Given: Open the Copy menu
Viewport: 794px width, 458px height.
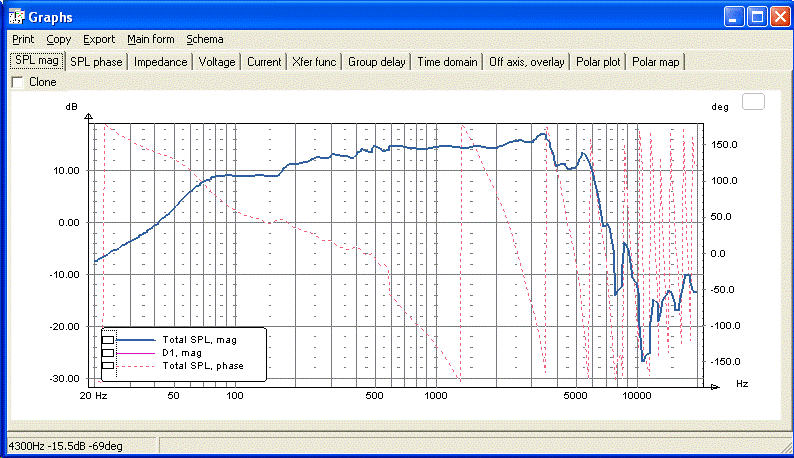Looking at the screenshot, I should pos(59,39).
